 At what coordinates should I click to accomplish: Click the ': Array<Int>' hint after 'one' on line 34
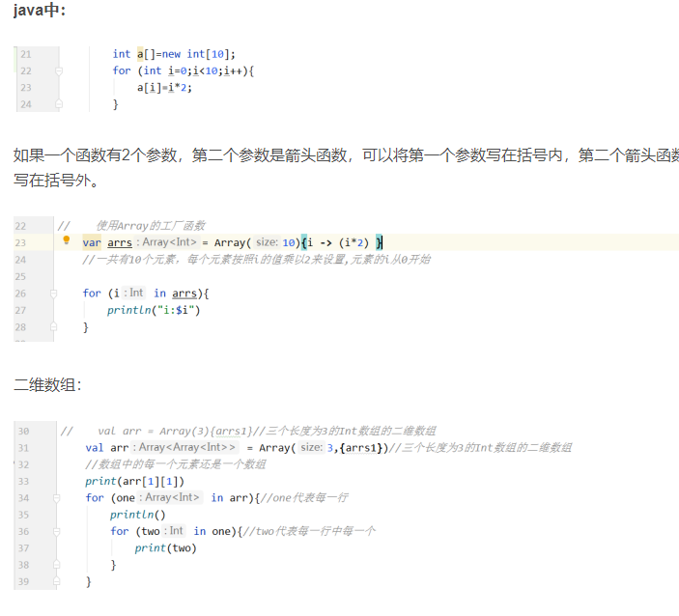169,497
